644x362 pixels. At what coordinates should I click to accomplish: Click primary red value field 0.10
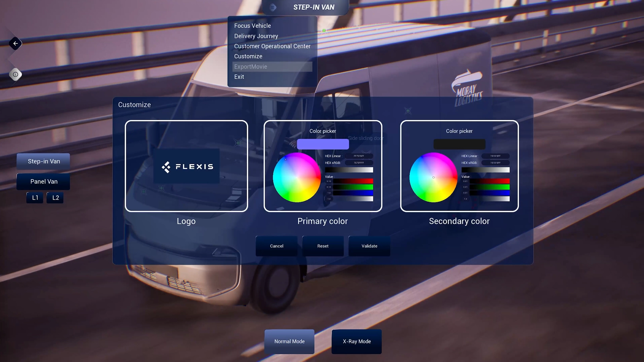pos(329,181)
